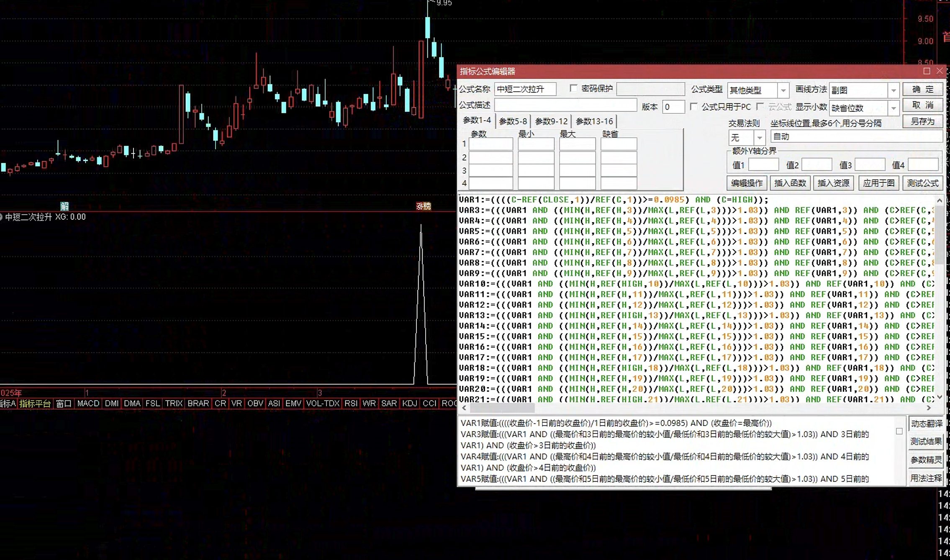Viewport: 950px width, 560px height.
Task: Switch to the 参数9-12 tab
Action: [x=552, y=121]
